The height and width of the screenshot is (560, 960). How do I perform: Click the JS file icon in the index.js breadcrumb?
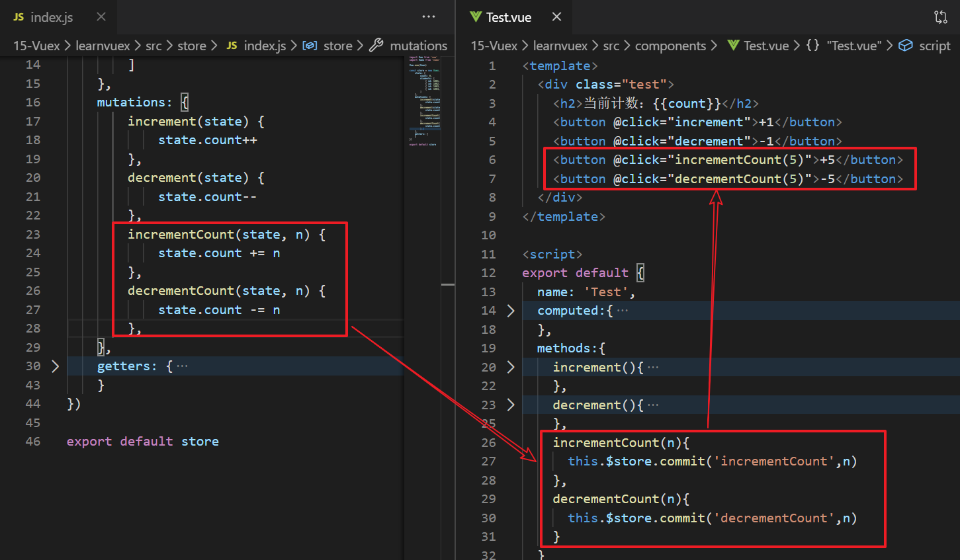[x=232, y=46]
